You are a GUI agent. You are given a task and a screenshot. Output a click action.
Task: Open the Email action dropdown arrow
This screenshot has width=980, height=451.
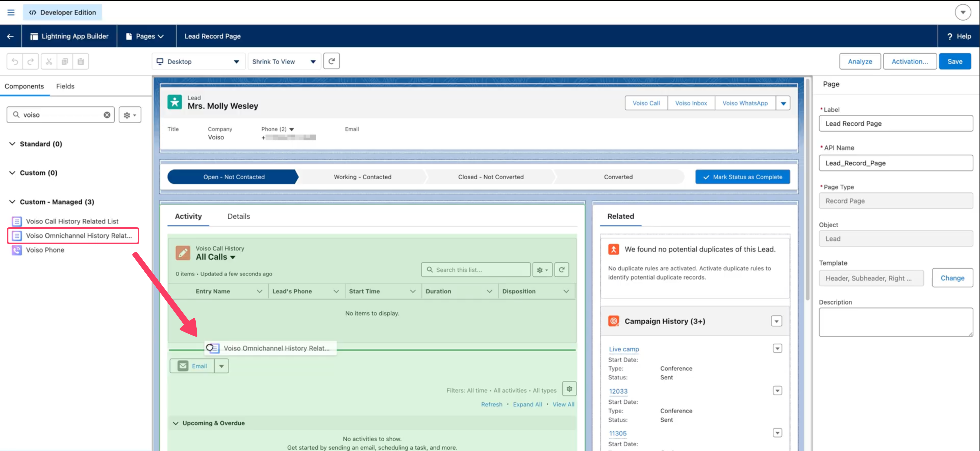point(221,366)
